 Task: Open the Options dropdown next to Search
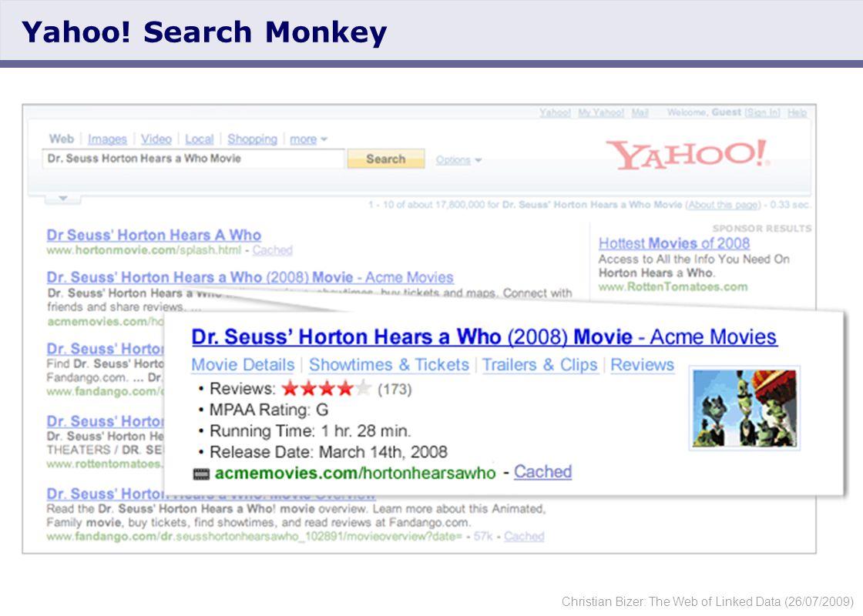click(458, 160)
